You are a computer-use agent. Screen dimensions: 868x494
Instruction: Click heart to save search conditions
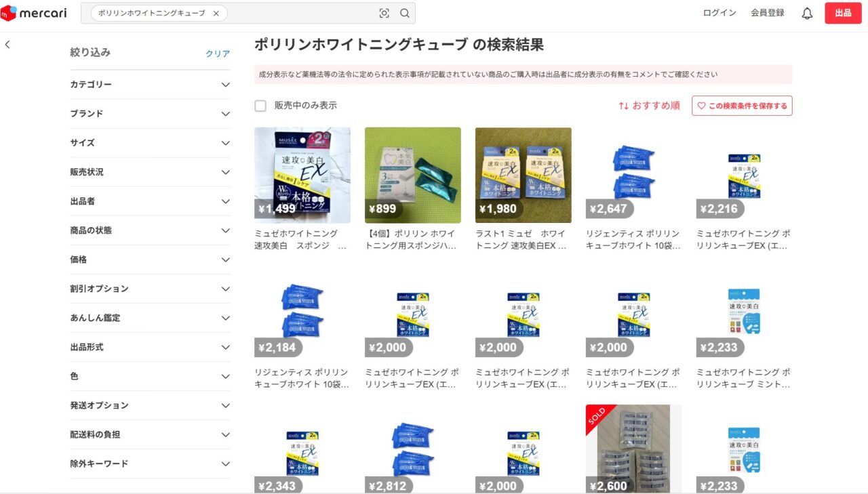[702, 106]
